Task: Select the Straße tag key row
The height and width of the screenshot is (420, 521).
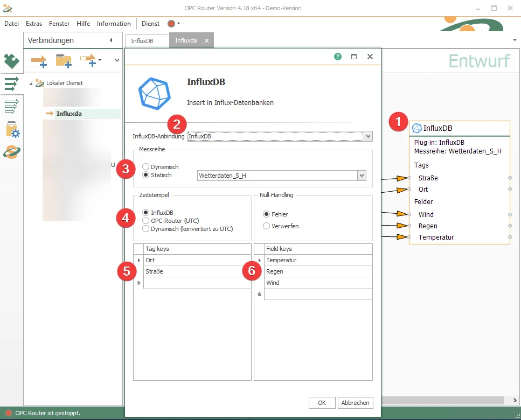Action: pyautogui.click(x=197, y=271)
